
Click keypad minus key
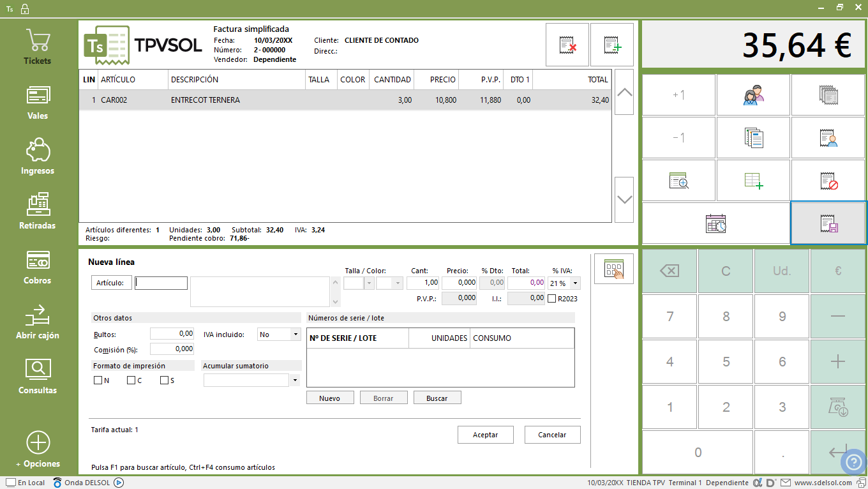tap(838, 317)
